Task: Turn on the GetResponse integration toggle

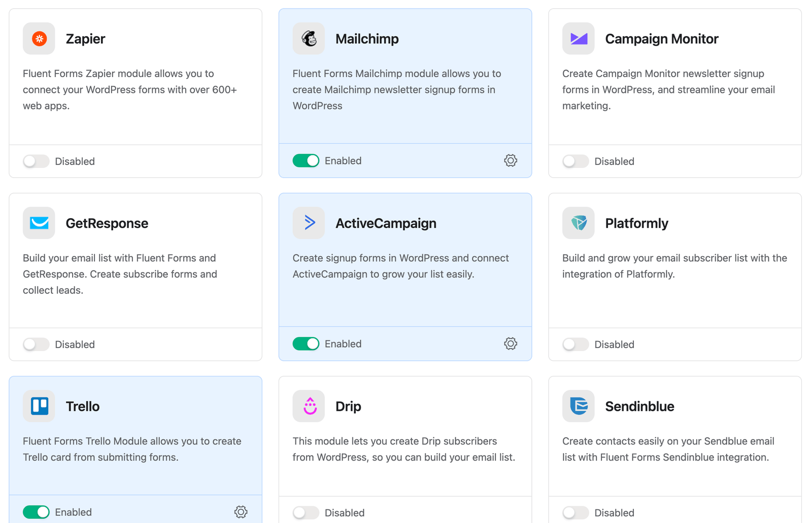Action: point(36,344)
